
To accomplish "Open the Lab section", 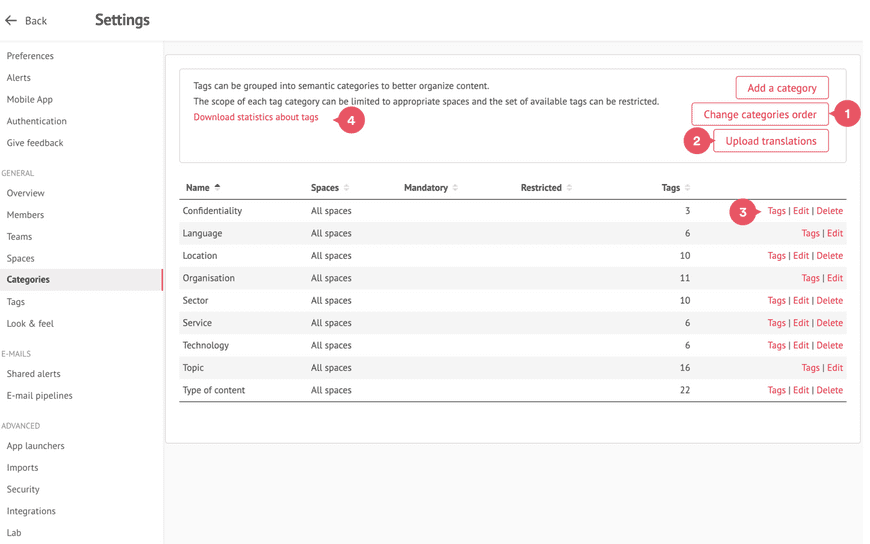I will pyautogui.click(x=14, y=533).
